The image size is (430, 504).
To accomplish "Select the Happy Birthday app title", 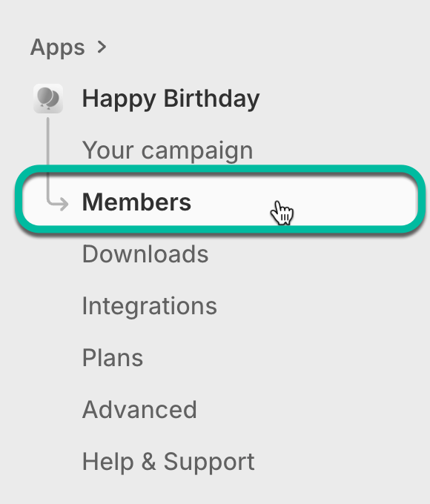I will coord(171,99).
